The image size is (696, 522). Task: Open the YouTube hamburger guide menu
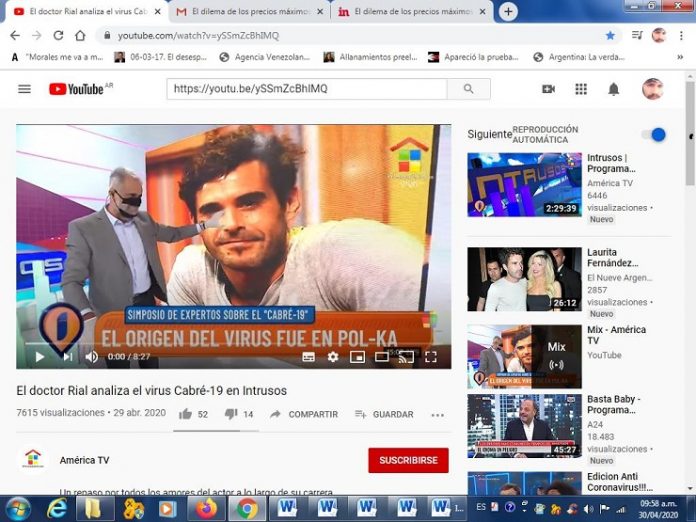[x=24, y=89]
